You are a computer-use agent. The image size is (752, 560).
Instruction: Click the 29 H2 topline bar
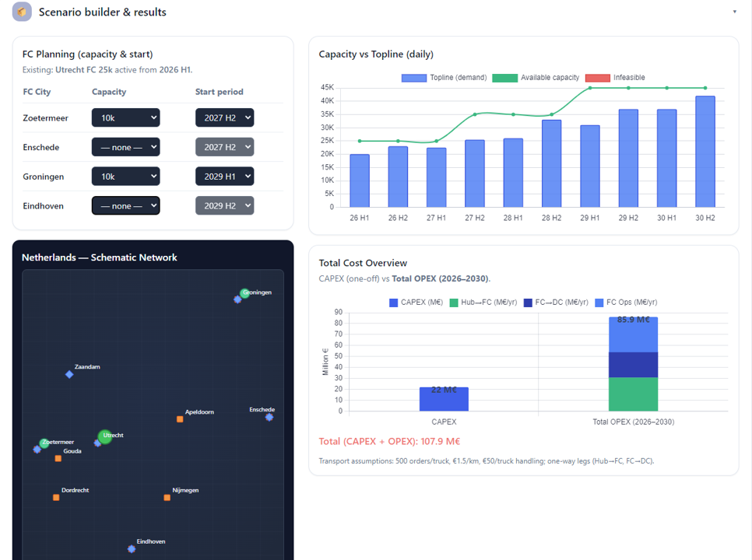(628, 158)
